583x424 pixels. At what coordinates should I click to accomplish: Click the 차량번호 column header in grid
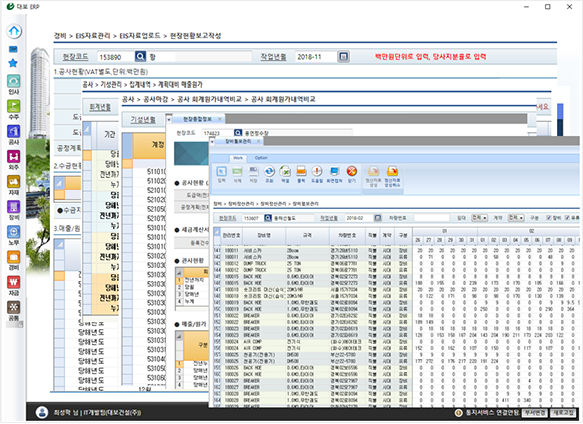[x=347, y=235]
